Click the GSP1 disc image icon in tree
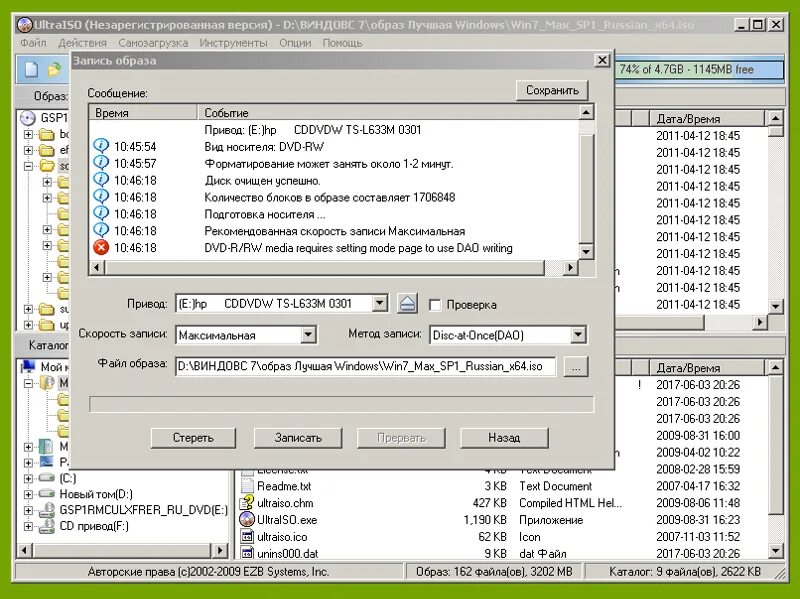This screenshot has width=800, height=599. pos(28,118)
